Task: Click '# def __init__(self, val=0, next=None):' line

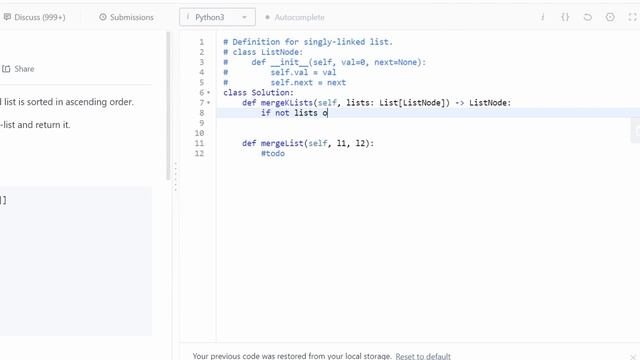Action: click(324, 62)
